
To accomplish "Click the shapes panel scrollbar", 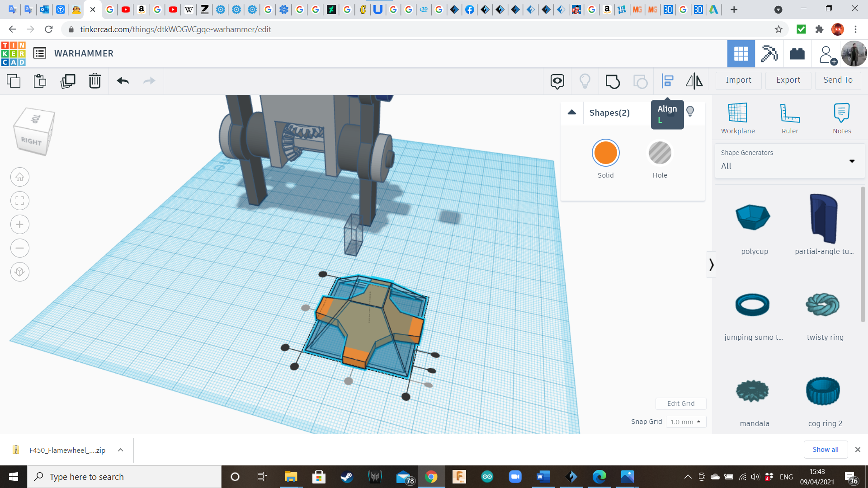I will pyautogui.click(x=863, y=255).
